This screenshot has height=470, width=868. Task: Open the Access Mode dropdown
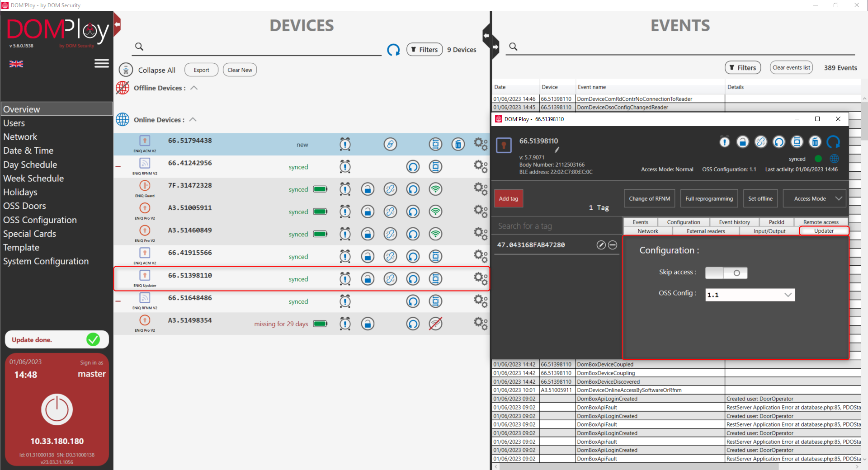(814, 198)
